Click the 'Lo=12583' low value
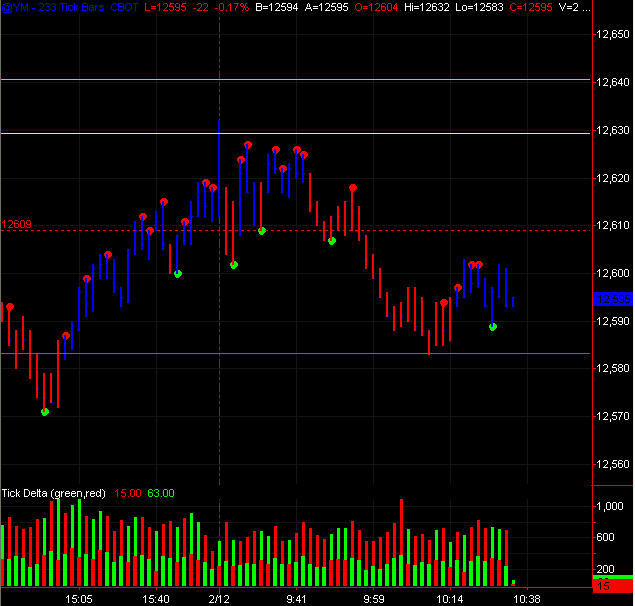The image size is (635, 606). pos(479,7)
